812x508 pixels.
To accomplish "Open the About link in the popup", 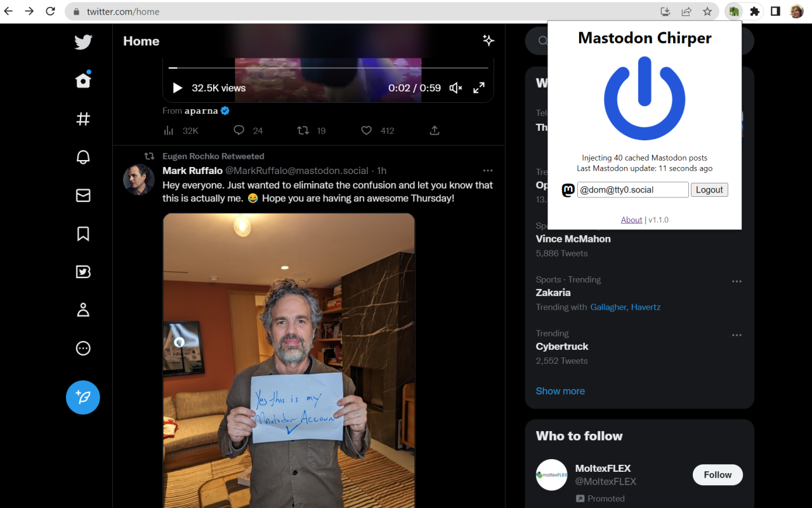I will point(631,220).
